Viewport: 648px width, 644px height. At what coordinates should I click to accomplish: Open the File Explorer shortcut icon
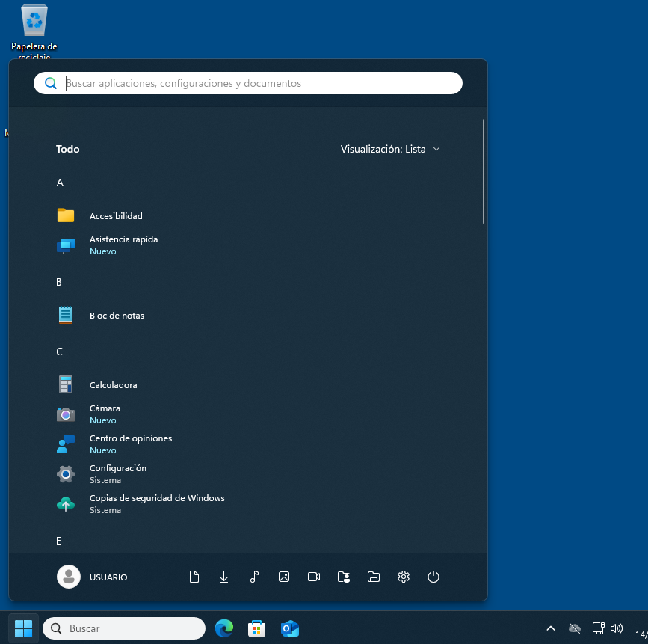click(x=374, y=577)
